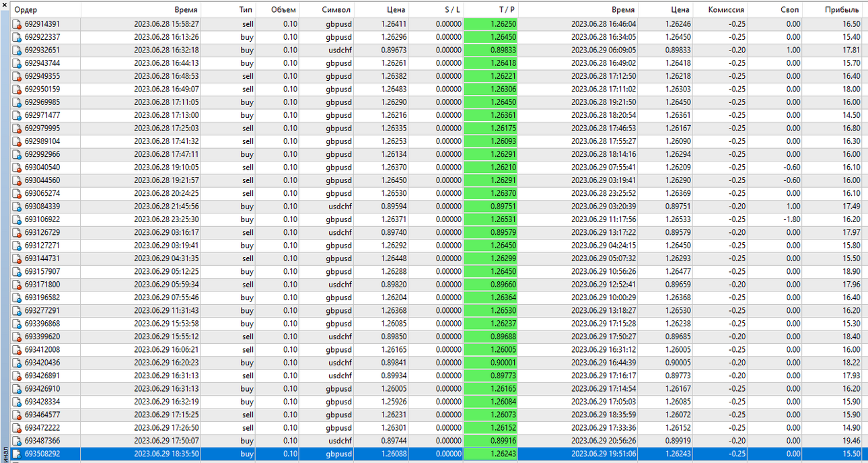The width and height of the screenshot is (868, 463).
Task: Click the order icon beside 693044560
Action: point(17,180)
